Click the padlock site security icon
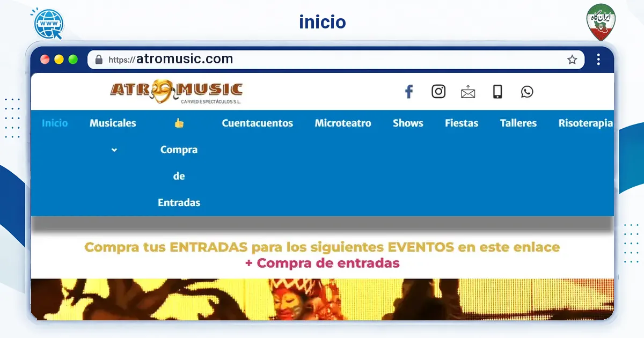The image size is (644, 338). pos(99,60)
